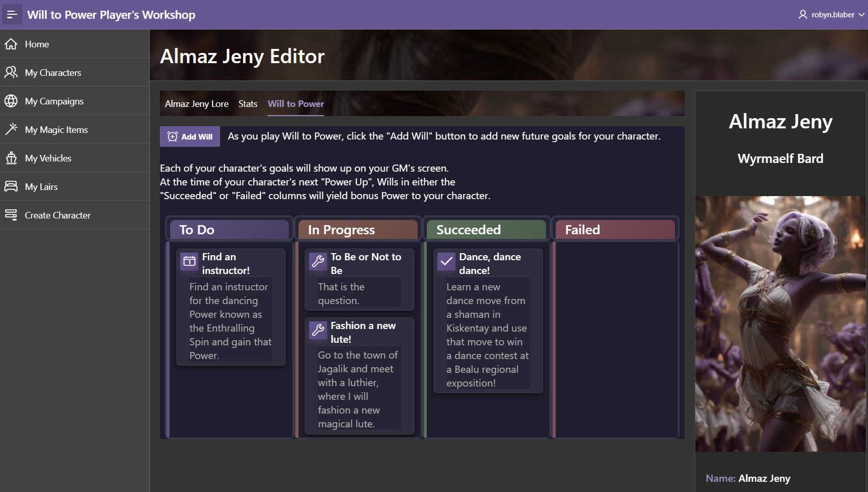This screenshot has height=492, width=868.
Task: Click the My Lairs bed icon
Action: coord(11,186)
